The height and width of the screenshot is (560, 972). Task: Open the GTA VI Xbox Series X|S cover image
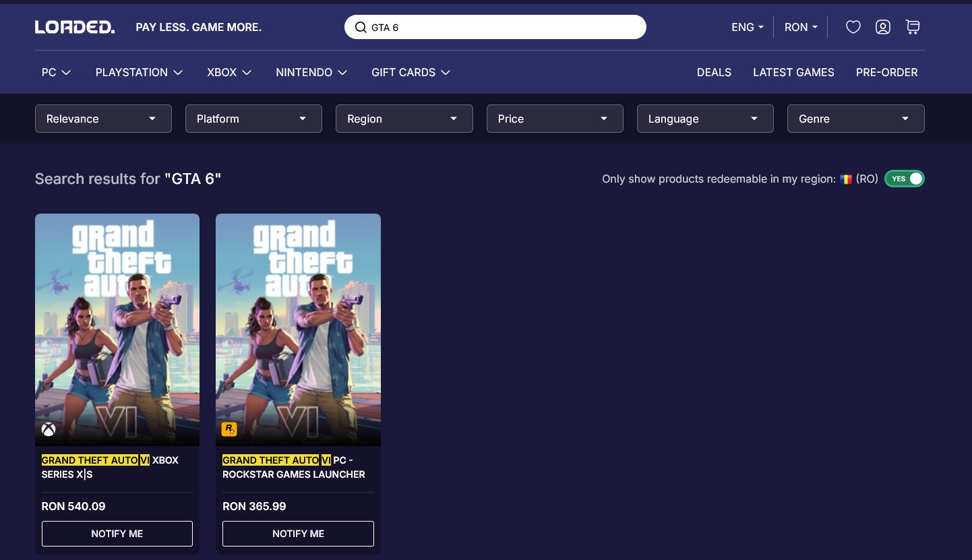click(x=117, y=330)
